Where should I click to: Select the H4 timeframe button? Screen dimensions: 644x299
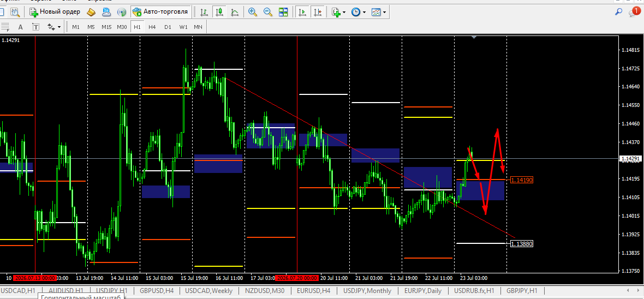[152, 27]
